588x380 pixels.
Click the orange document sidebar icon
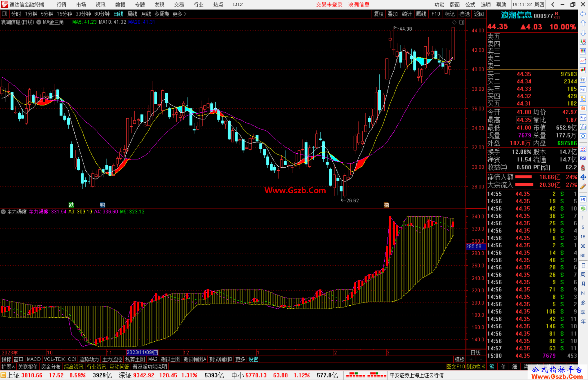(583, 108)
